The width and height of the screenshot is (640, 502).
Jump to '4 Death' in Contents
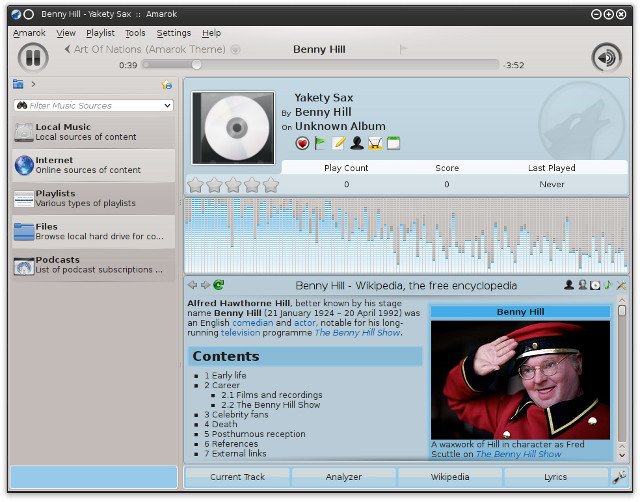pos(221,424)
